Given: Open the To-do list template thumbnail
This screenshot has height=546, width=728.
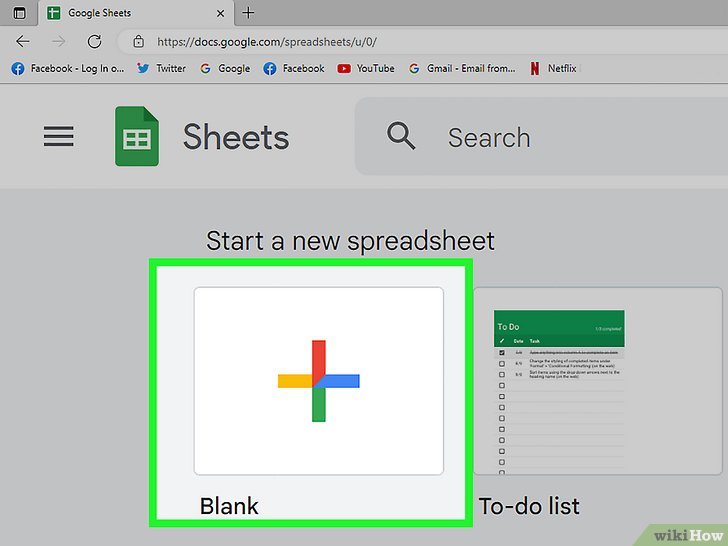Looking at the screenshot, I should (598, 381).
